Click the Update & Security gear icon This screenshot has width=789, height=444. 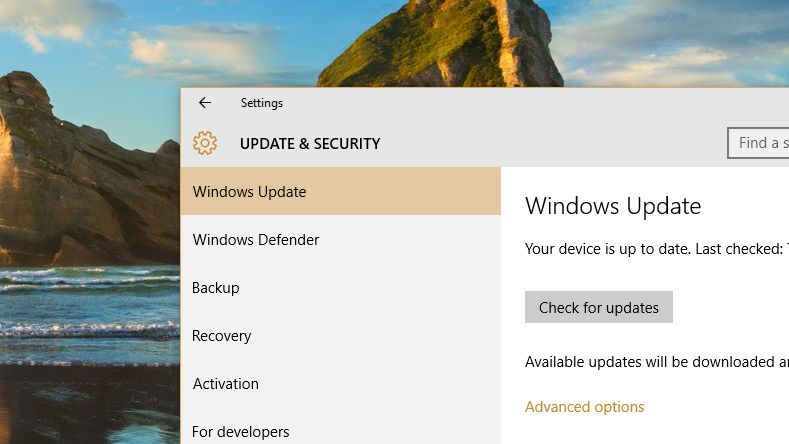[x=205, y=143]
